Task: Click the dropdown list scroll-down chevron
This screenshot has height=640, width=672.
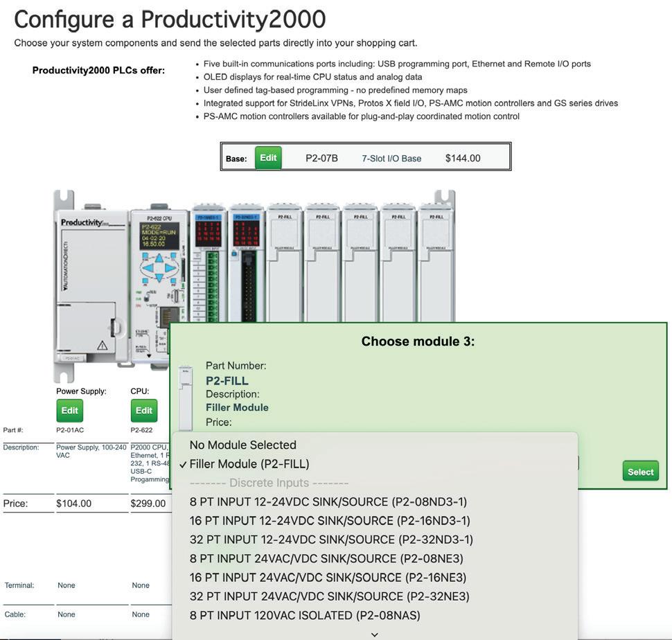Action: [x=375, y=634]
